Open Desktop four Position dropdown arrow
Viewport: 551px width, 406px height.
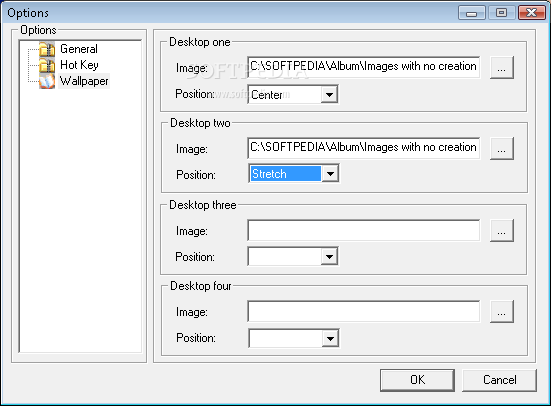coord(330,339)
